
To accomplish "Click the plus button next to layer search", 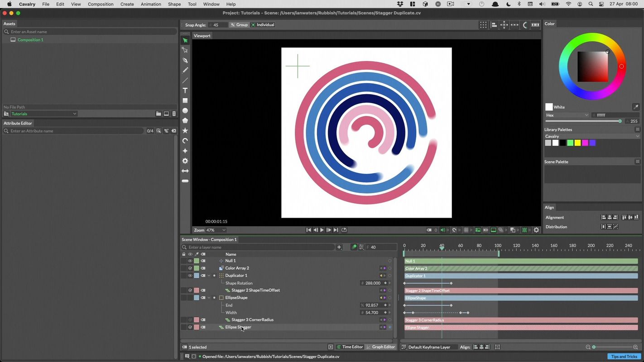I will (339, 247).
